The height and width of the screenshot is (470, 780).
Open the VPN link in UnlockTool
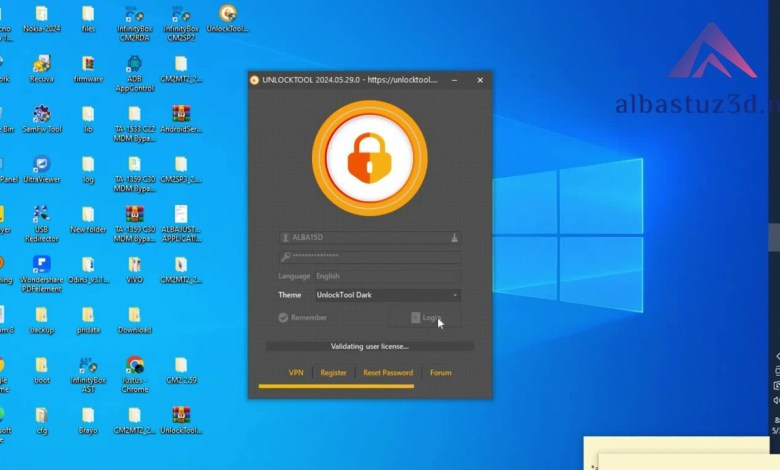(296, 373)
